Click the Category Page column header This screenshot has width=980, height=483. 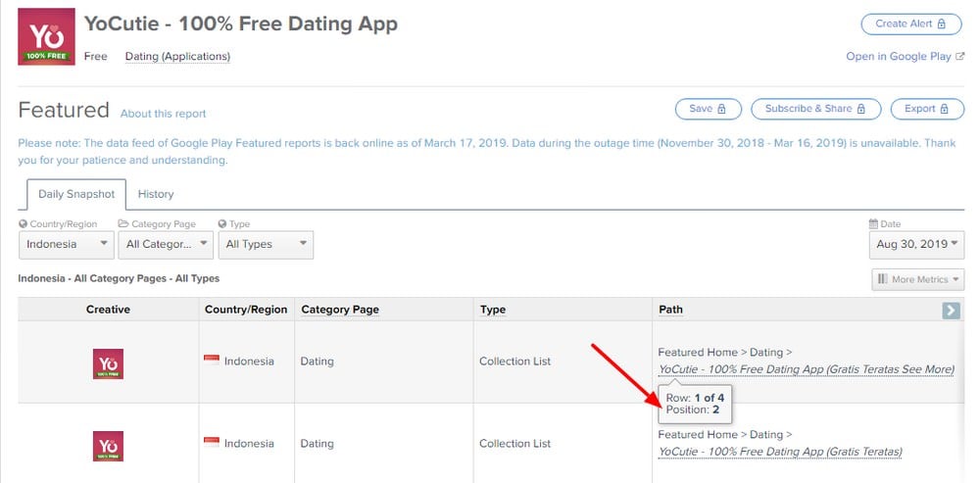[340, 310]
